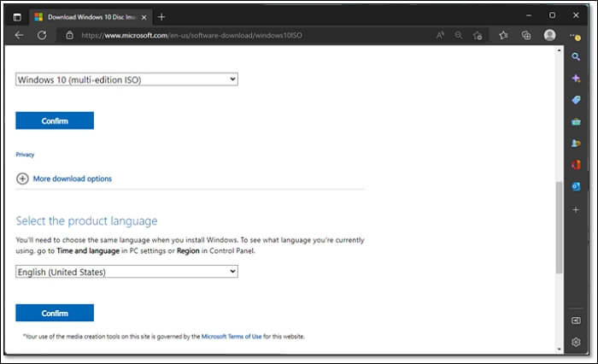Confirm the selected Windows edition
Screen dimensions: 598x364
coord(55,120)
